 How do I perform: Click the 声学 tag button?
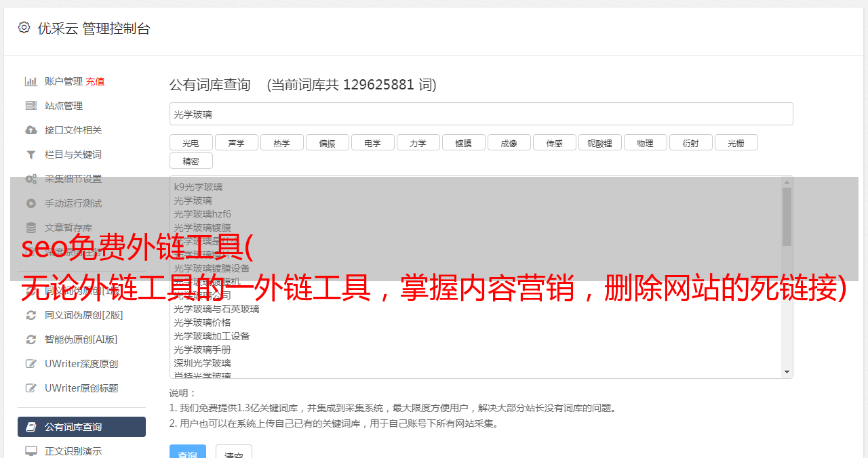(236, 142)
